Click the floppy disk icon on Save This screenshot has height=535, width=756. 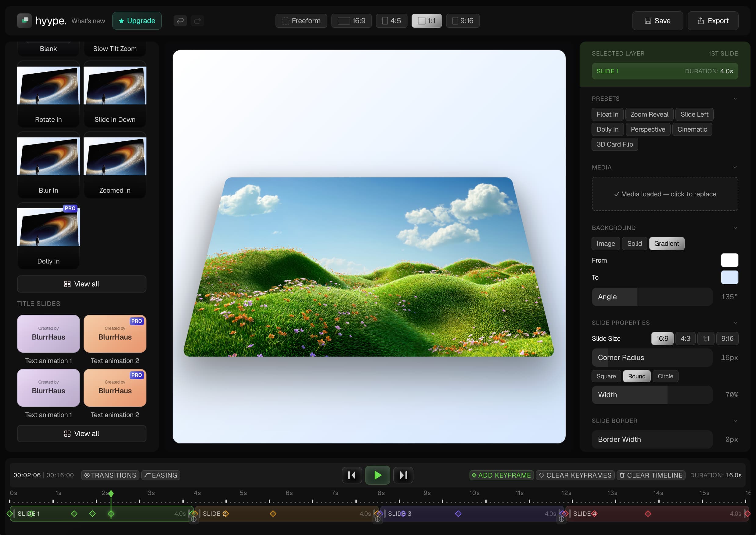(x=648, y=21)
